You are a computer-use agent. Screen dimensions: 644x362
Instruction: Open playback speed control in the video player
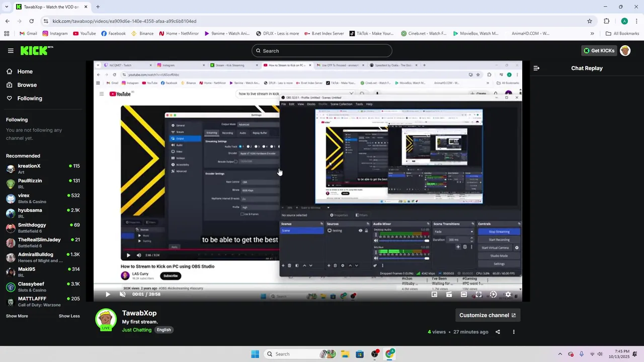(x=493, y=295)
